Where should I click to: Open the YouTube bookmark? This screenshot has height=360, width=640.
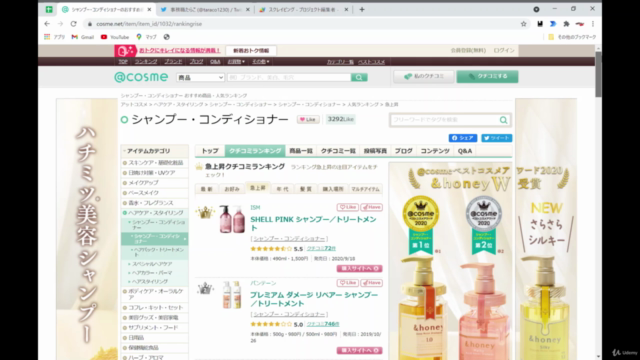coord(115,37)
